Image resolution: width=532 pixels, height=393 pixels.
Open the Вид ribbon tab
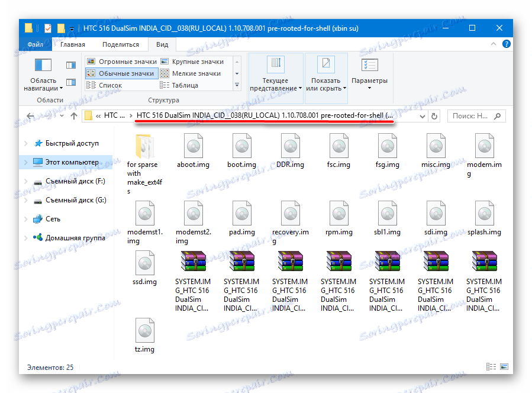(x=162, y=44)
